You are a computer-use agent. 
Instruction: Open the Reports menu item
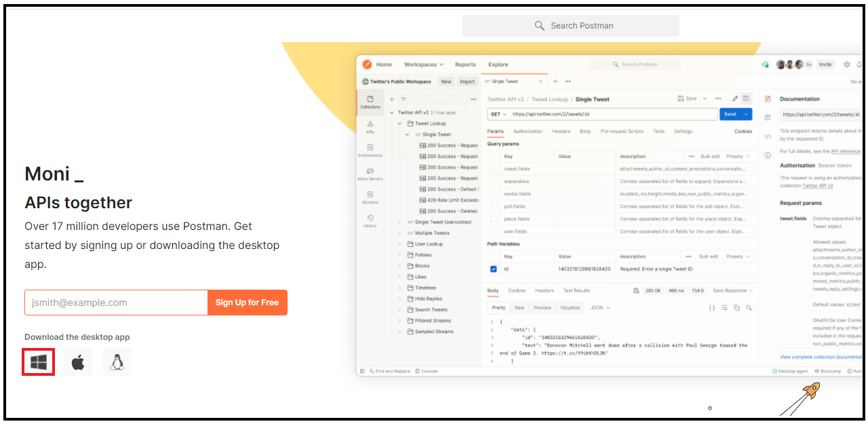pyautogui.click(x=465, y=64)
